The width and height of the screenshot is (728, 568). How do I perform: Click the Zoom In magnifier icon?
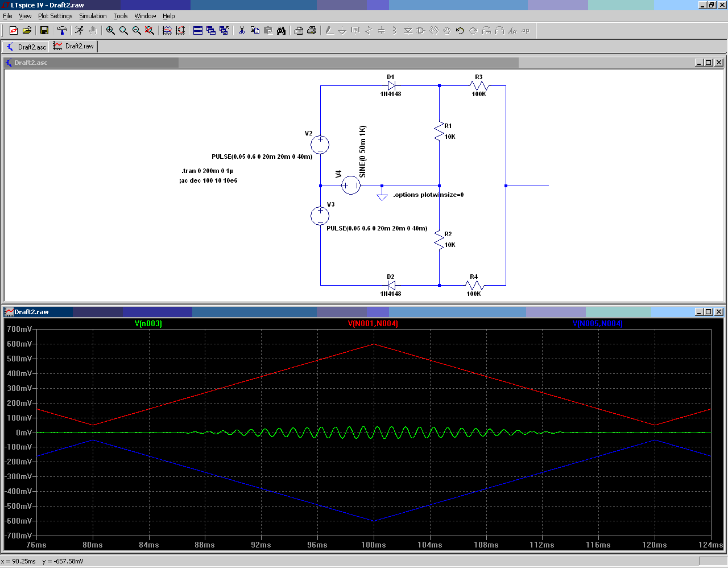(x=110, y=31)
